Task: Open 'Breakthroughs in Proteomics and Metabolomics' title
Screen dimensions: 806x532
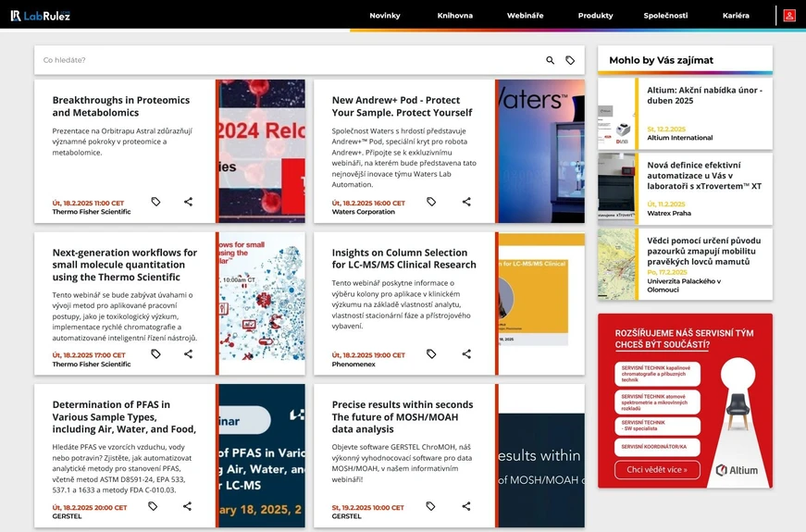Action: pyautogui.click(x=121, y=105)
